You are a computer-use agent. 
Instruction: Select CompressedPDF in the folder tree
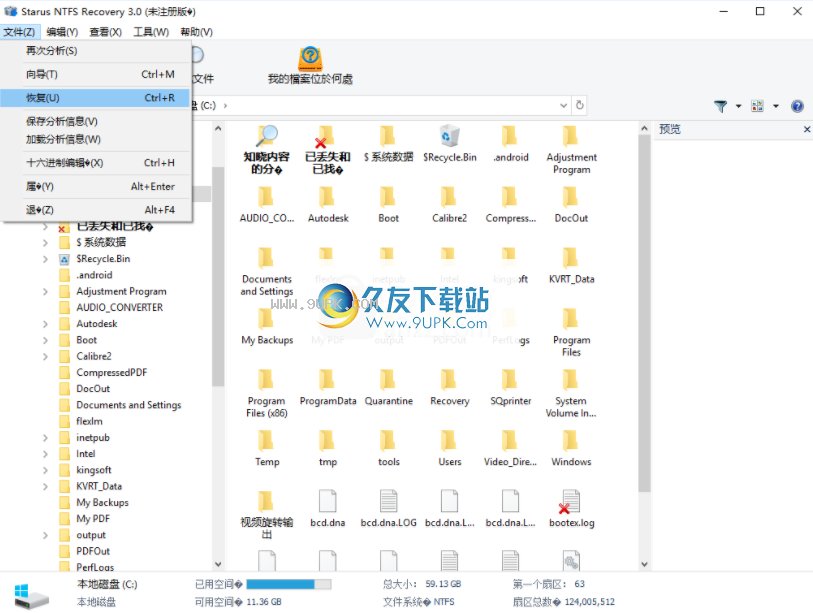tap(111, 372)
